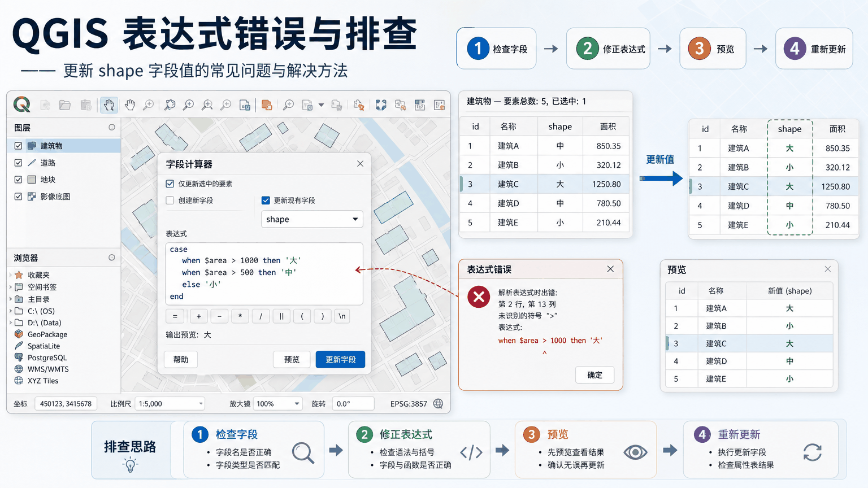Screen dimensions: 868x488
Task: Click the XYZ Tiles grid icon
Action: pos(19,381)
